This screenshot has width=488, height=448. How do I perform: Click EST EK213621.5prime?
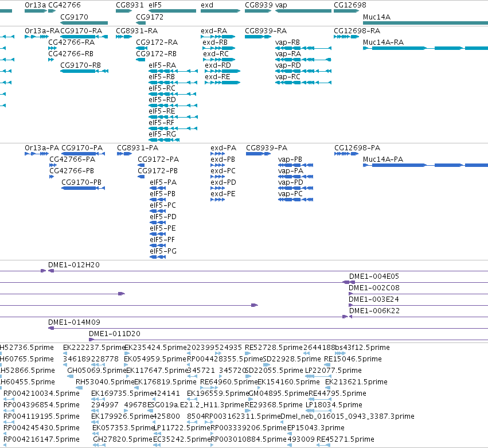(x=327, y=388)
